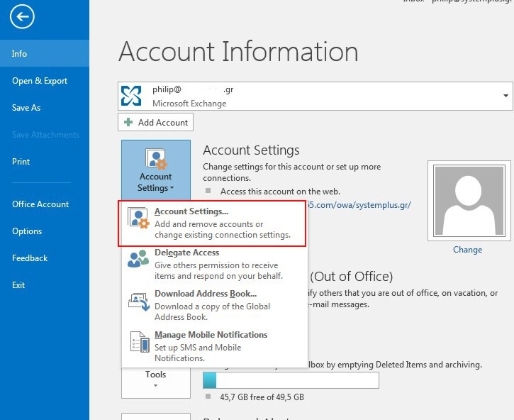This screenshot has width=514, height=420.
Task: Click the 'Microsoft Exchange' account type text
Action: coord(189,104)
